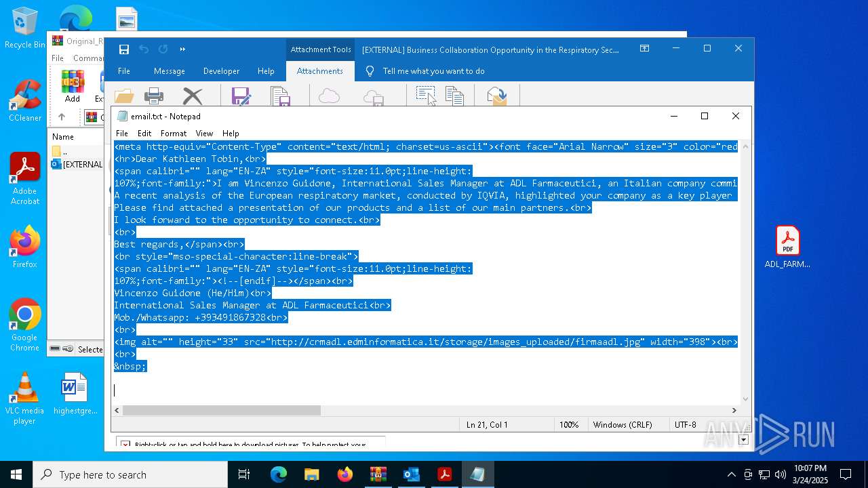
Task: Select the '..' parent folder row in WinRAR
Action: (77, 151)
